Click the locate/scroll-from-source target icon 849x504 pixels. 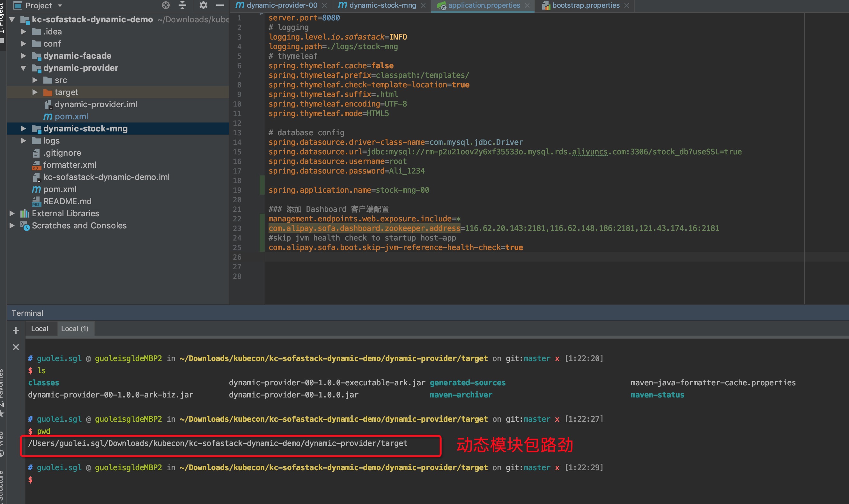(166, 5)
